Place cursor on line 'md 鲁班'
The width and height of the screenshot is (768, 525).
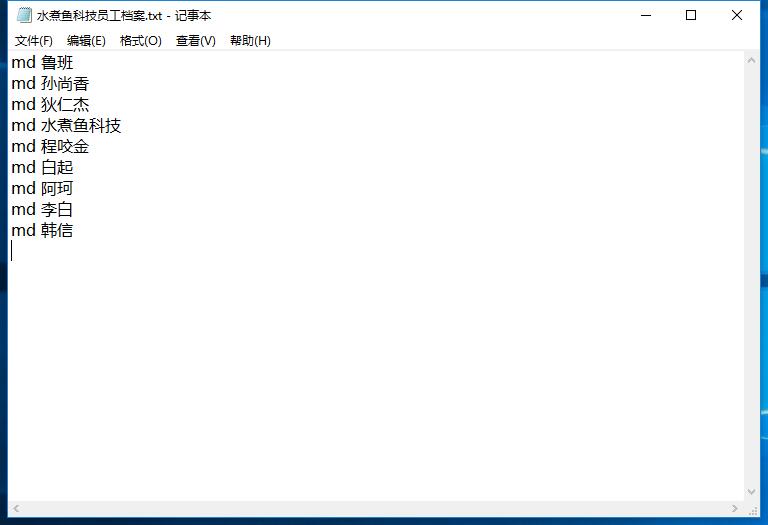coord(42,63)
